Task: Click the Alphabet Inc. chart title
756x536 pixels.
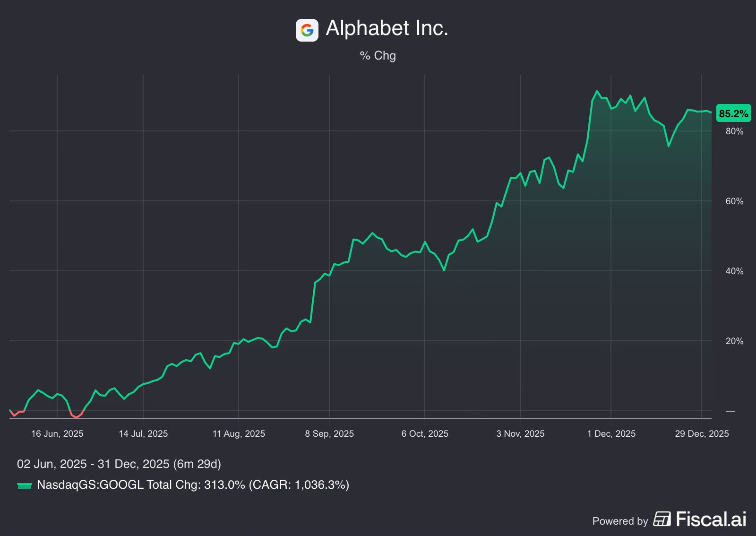Action: coord(387,28)
